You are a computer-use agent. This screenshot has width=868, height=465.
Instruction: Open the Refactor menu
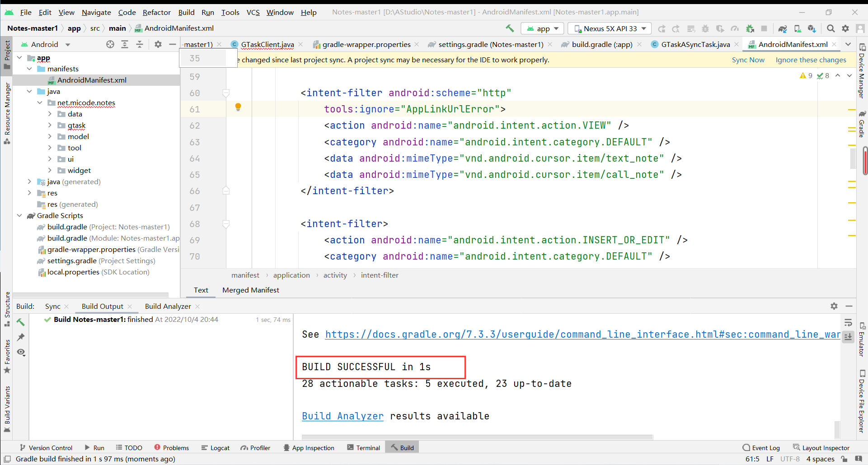tap(156, 12)
